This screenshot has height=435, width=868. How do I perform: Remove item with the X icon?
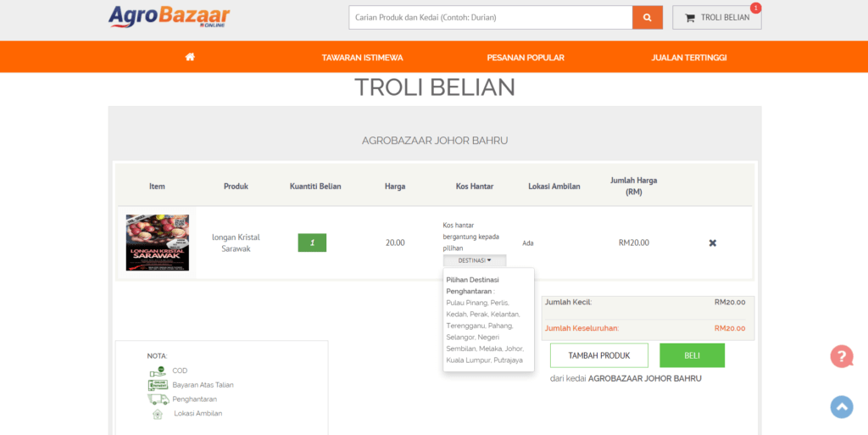click(x=712, y=243)
